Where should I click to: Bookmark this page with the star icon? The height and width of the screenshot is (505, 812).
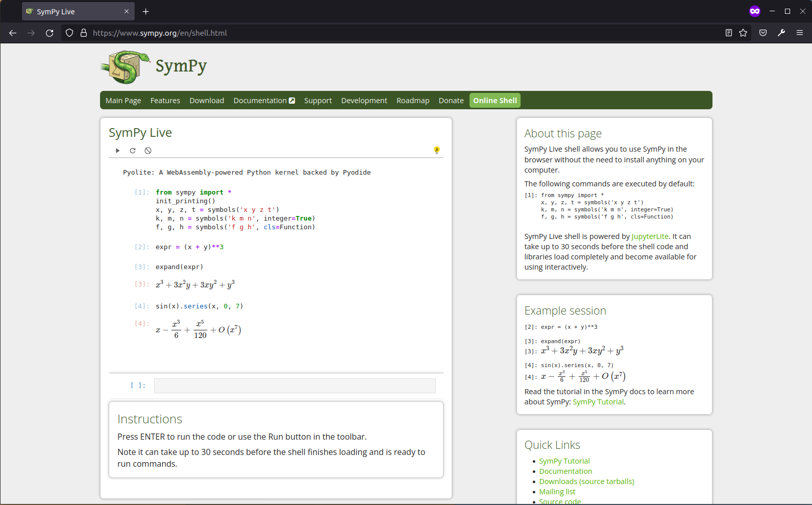(743, 33)
